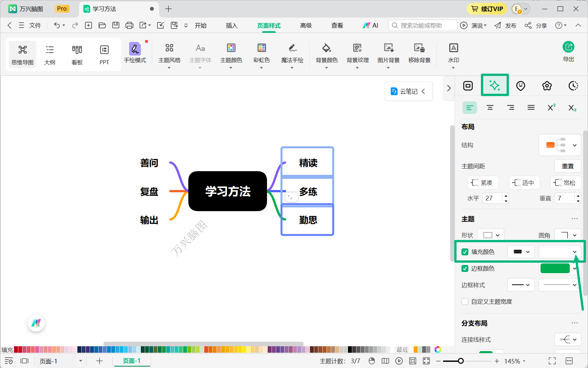
Task: Open the Insert (插入) ribbon tab
Action: pyautogui.click(x=232, y=25)
